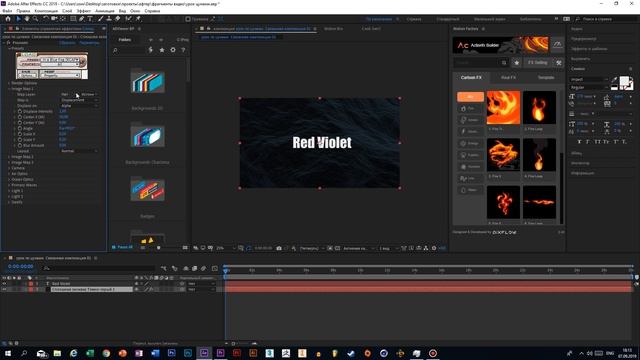
Task: Expand the Image Map 2 group
Action: click(x=9, y=157)
